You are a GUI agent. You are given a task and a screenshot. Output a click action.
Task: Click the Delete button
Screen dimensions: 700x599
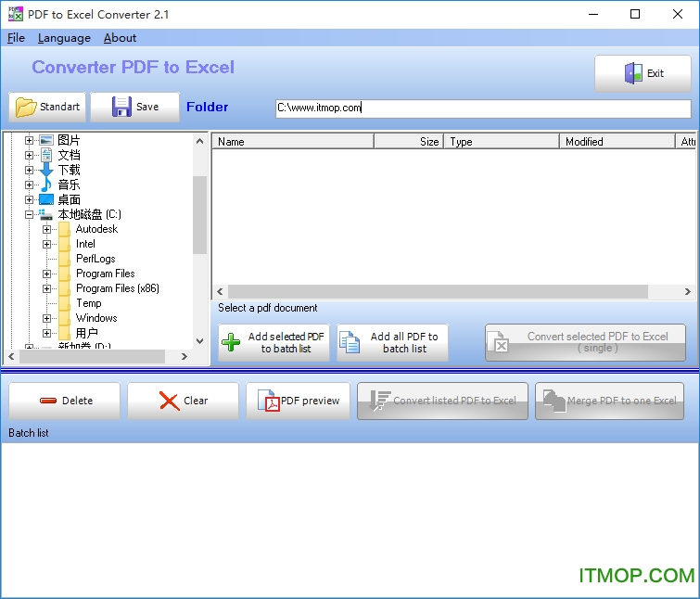[x=64, y=401]
